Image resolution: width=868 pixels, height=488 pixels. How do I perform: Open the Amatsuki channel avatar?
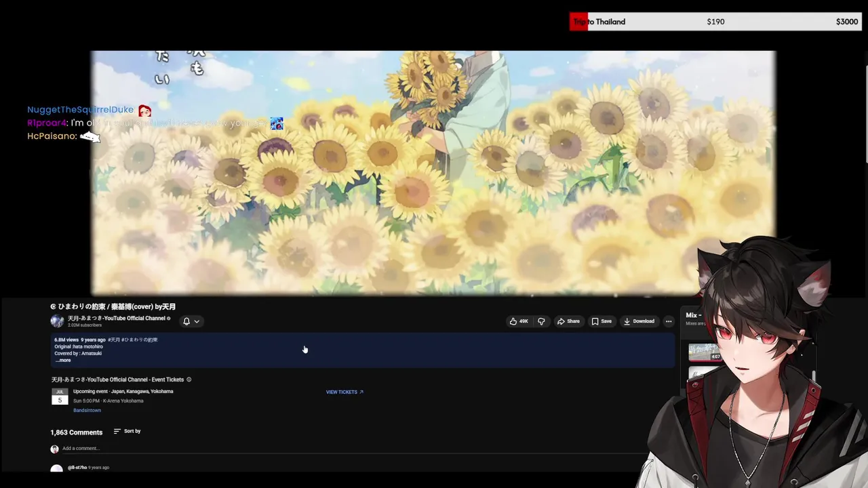[57, 321]
